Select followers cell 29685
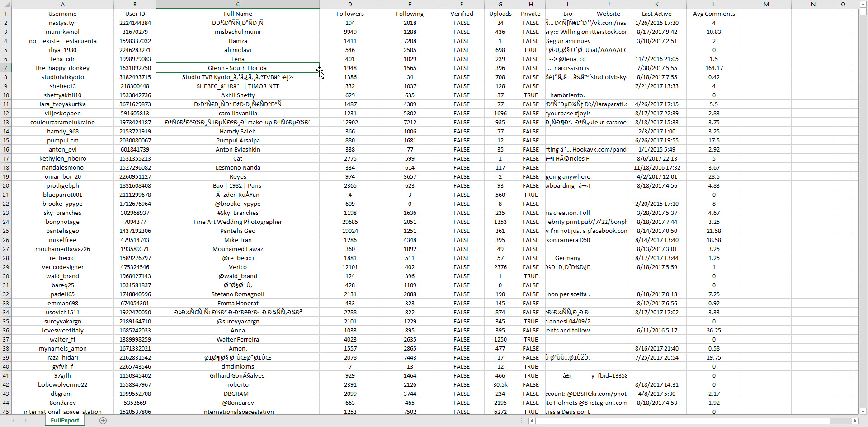 point(350,222)
